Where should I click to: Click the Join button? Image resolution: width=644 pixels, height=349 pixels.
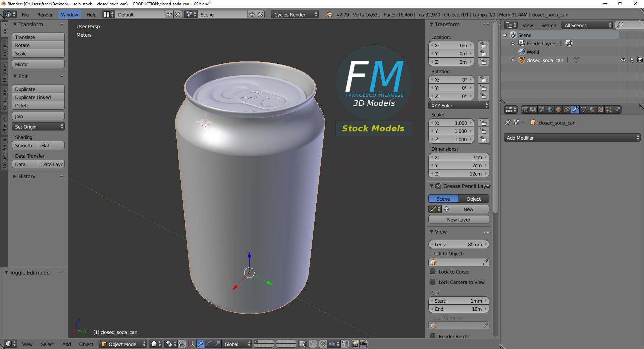[x=38, y=116]
